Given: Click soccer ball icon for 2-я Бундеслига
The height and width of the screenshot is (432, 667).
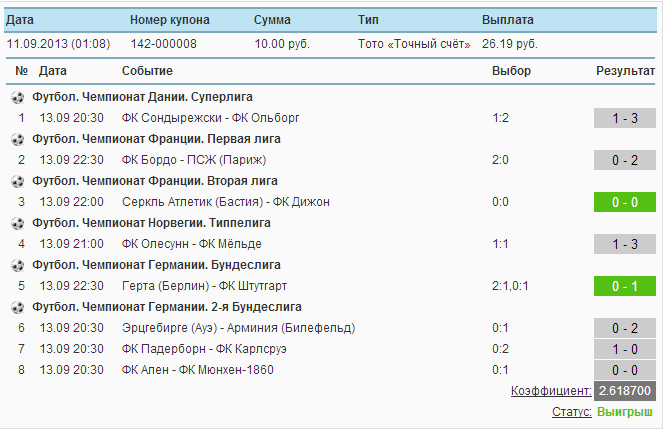Looking at the screenshot, I should point(17,307).
